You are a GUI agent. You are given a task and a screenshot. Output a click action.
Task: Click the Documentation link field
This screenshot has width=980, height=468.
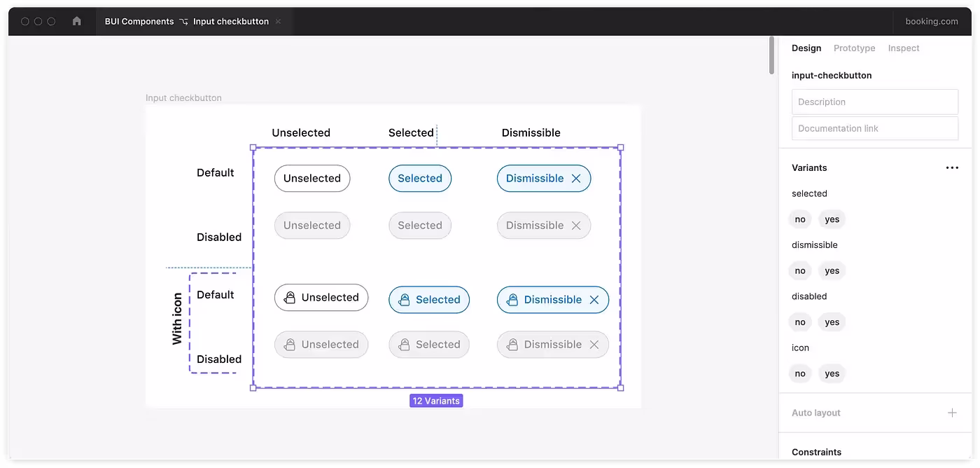tap(874, 128)
